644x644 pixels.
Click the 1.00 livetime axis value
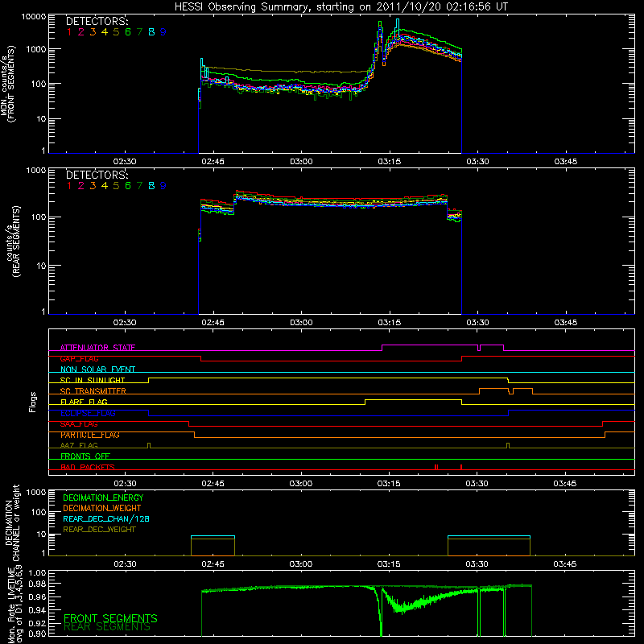pos(37,573)
